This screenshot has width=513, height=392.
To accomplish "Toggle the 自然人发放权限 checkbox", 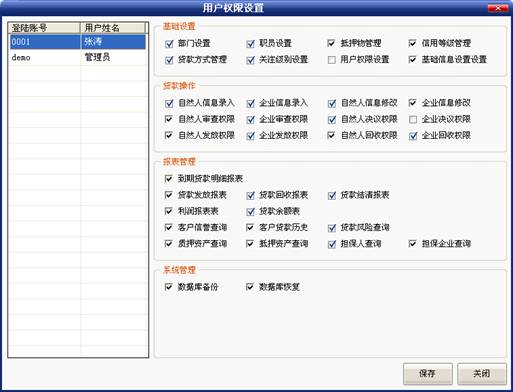I will [169, 135].
